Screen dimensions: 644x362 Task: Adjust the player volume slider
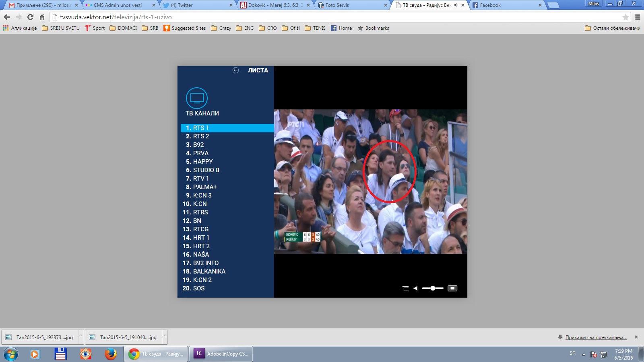[x=433, y=288]
